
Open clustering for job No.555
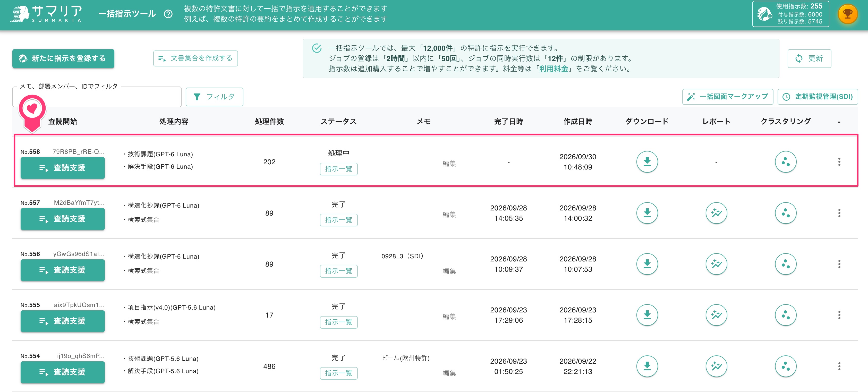[785, 315]
